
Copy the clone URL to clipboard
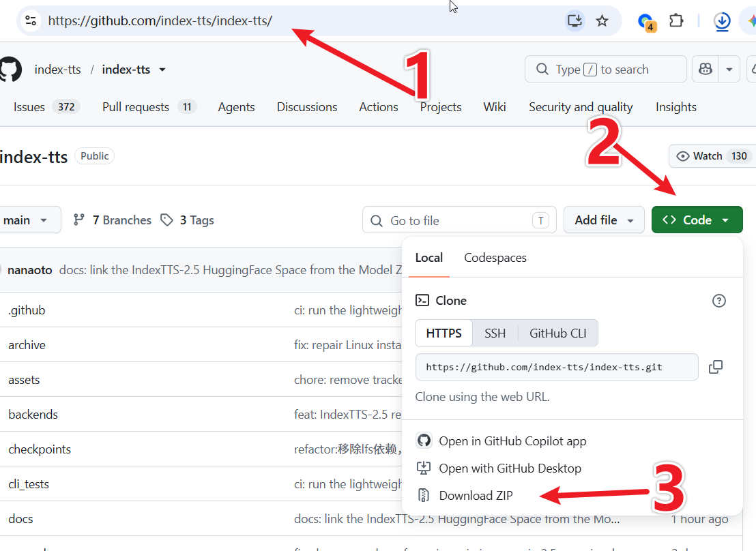tap(716, 367)
